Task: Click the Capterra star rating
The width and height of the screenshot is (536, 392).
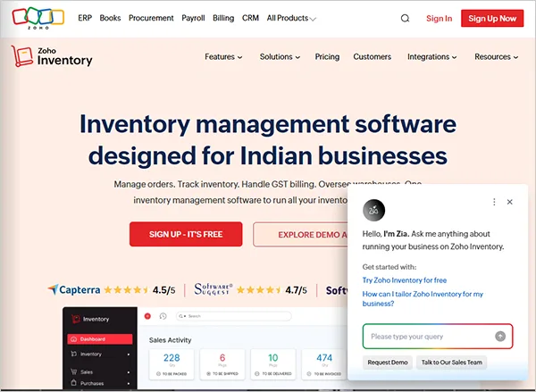Action: click(x=126, y=290)
